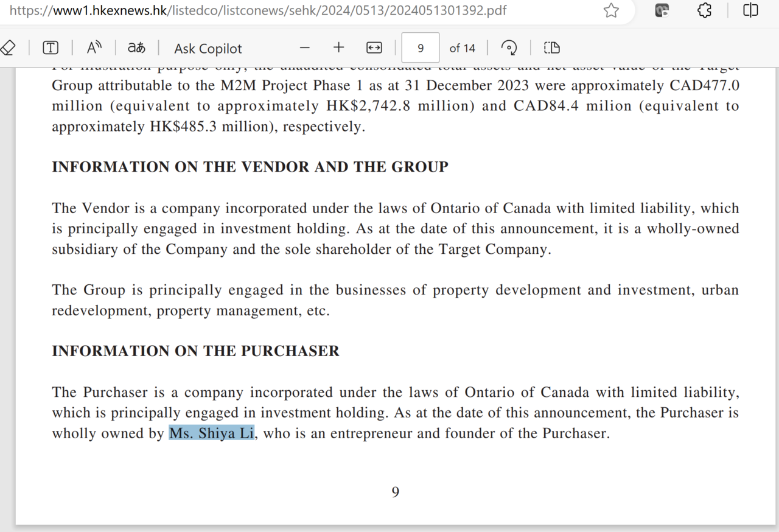Click the page number field showing 9
The width and height of the screenshot is (779, 532).
point(421,47)
